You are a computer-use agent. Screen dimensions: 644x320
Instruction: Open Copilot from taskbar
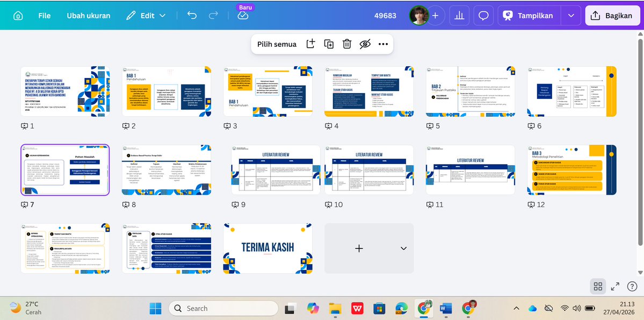313,309
